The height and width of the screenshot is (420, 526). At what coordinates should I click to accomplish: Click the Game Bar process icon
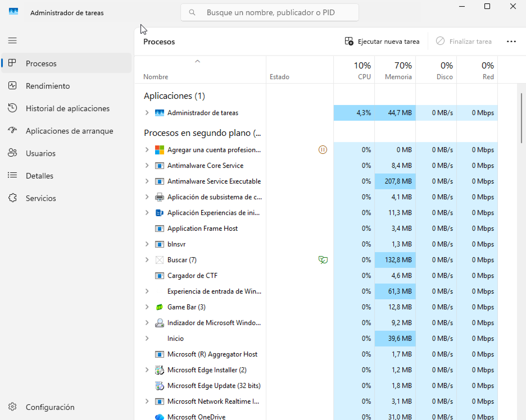159,307
